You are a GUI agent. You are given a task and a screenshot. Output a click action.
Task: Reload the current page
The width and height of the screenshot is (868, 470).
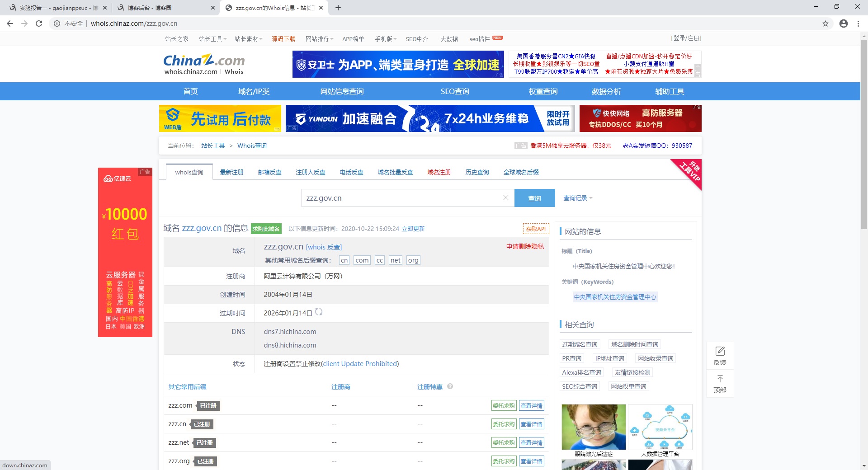point(39,23)
